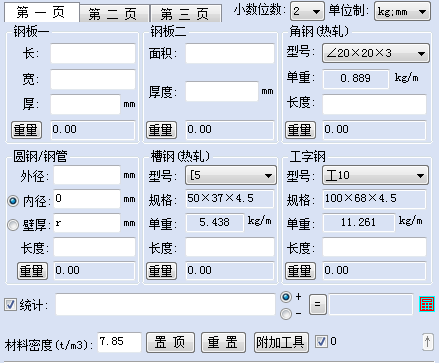Image resolution: width=439 pixels, height=363 pixels.
Task: Click the 槽钢 weight result 0.00
Action: pyautogui.click(x=230, y=271)
